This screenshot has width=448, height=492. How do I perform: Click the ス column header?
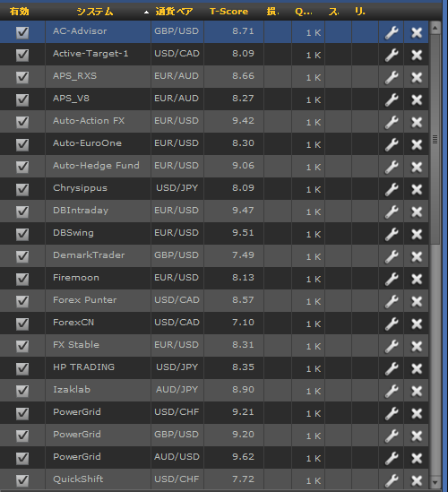pos(333,12)
